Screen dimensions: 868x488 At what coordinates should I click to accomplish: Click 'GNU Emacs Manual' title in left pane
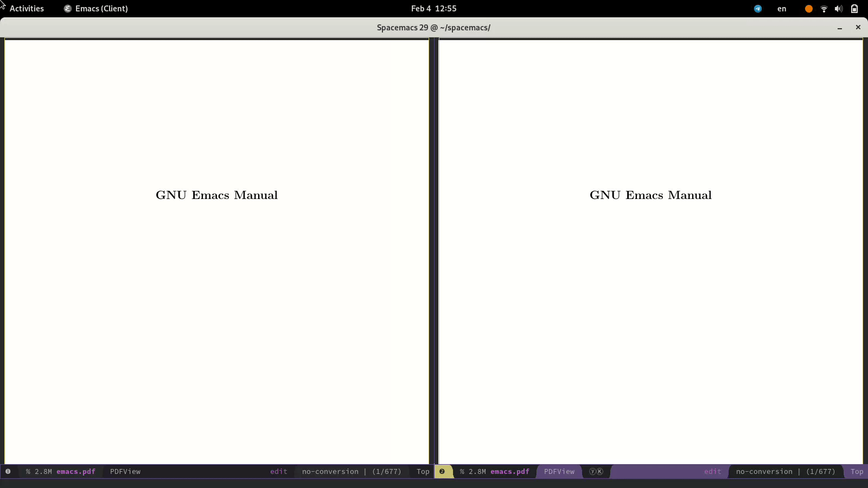tap(216, 195)
